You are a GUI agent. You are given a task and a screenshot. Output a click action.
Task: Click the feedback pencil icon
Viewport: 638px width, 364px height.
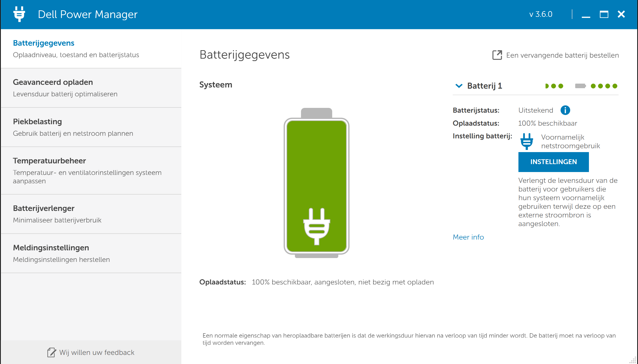51,352
